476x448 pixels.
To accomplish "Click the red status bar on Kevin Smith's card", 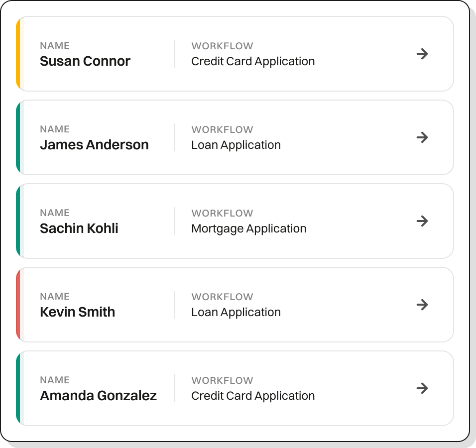I will coord(18,305).
